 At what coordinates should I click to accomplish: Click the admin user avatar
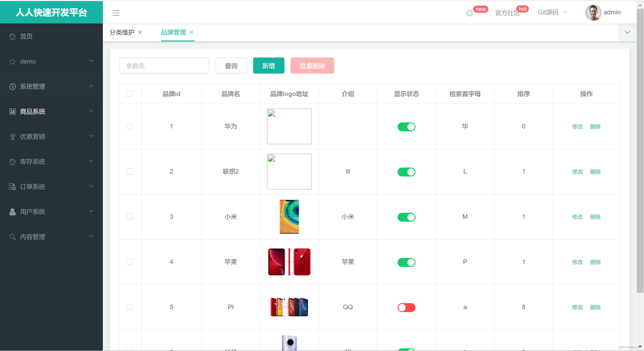pyautogui.click(x=593, y=13)
